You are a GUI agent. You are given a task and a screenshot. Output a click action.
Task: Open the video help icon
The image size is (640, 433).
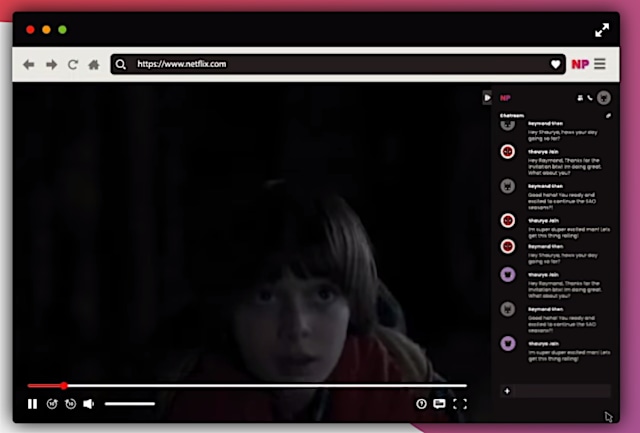(x=421, y=404)
